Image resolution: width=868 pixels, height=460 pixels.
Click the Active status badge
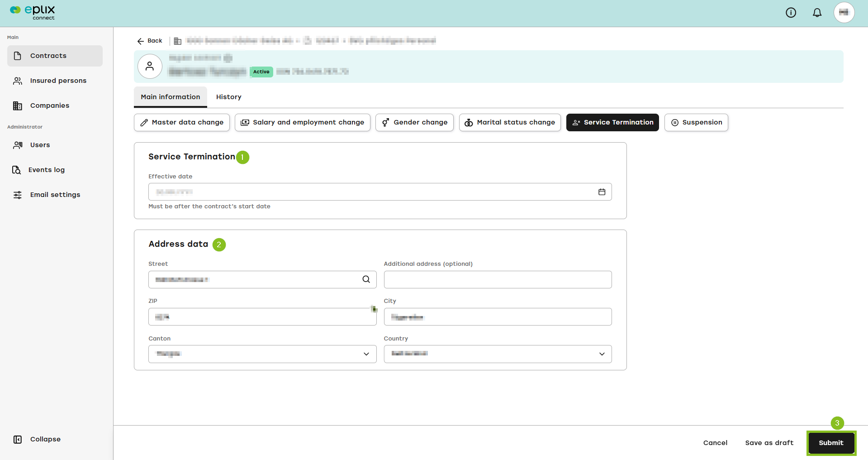[261, 72]
